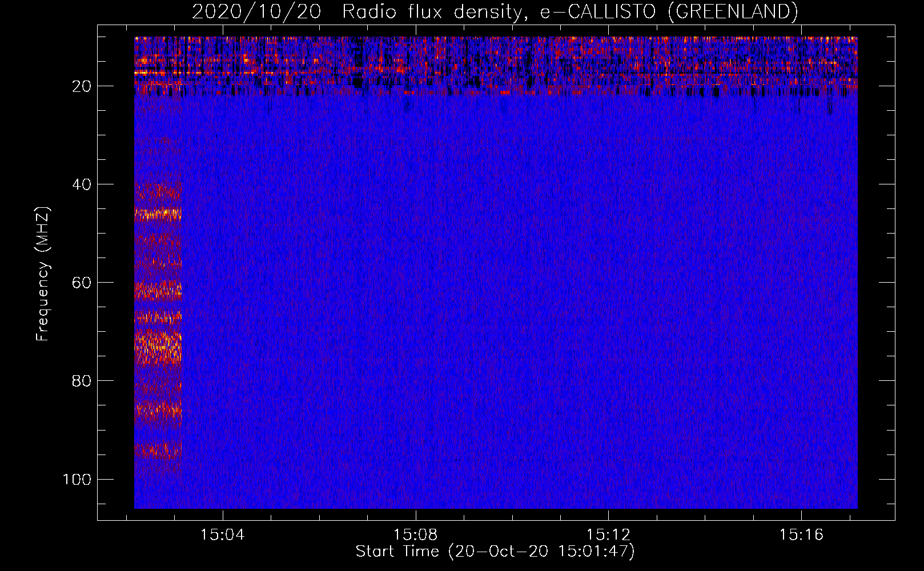Click the '20' frequency tick label

click(x=82, y=86)
